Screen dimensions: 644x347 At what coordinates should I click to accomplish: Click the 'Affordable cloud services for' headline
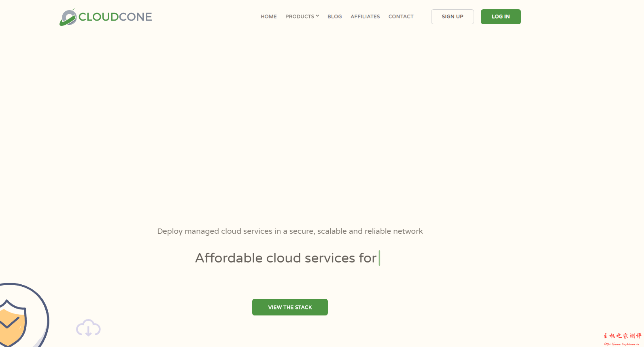pos(286,258)
